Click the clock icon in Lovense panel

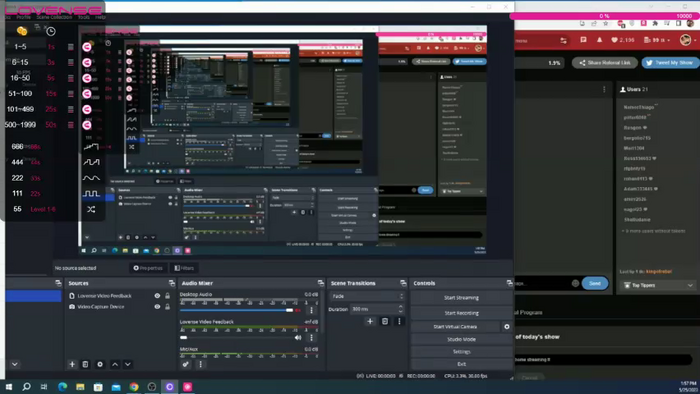pos(51,31)
